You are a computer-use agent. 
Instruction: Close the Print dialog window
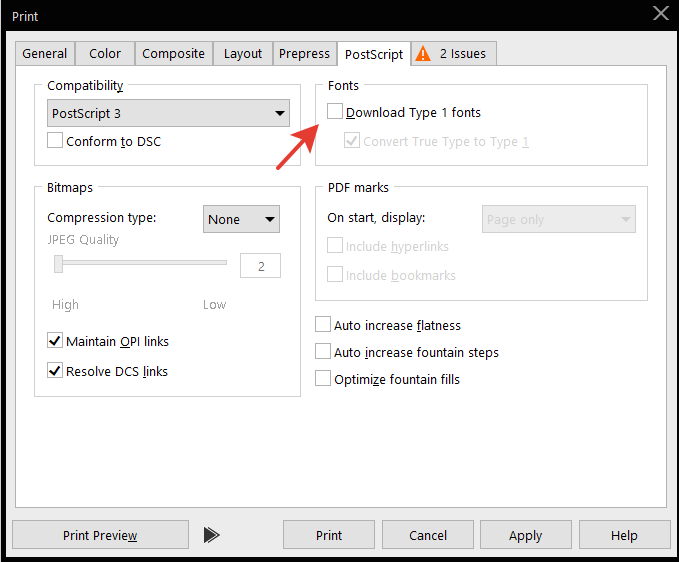pos(660,13)
